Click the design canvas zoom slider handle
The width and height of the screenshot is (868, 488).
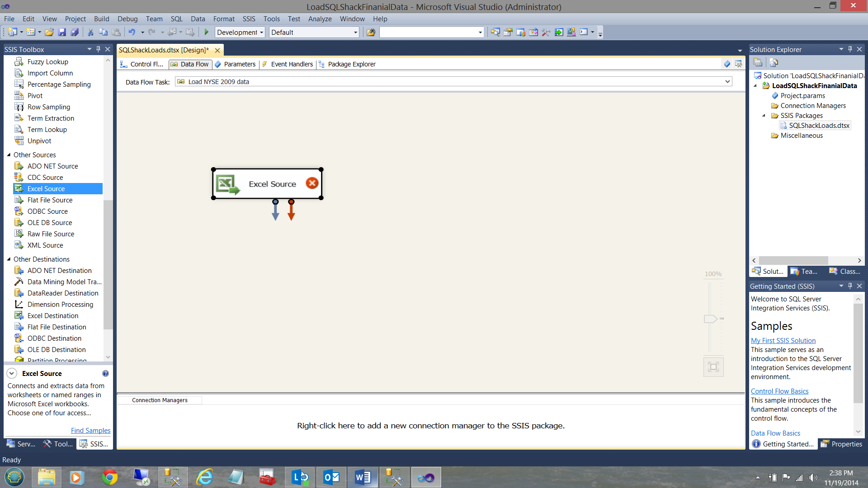710,319
